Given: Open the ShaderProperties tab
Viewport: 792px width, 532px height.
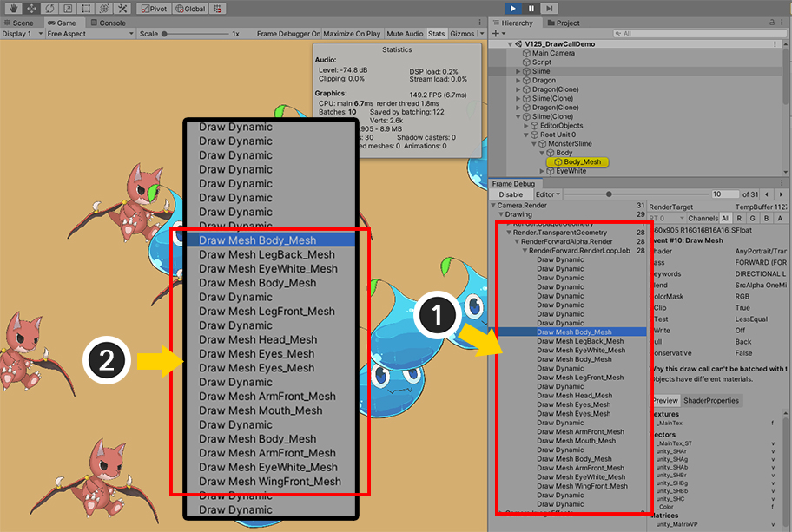Looking at the screenshot, I should (710, 400).
